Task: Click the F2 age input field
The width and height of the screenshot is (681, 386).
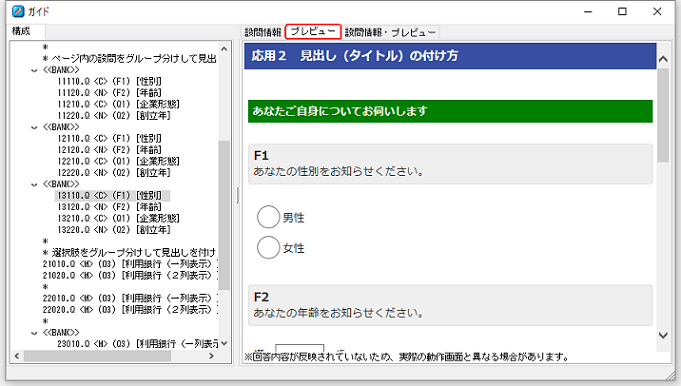Action: tap(300, 348)
